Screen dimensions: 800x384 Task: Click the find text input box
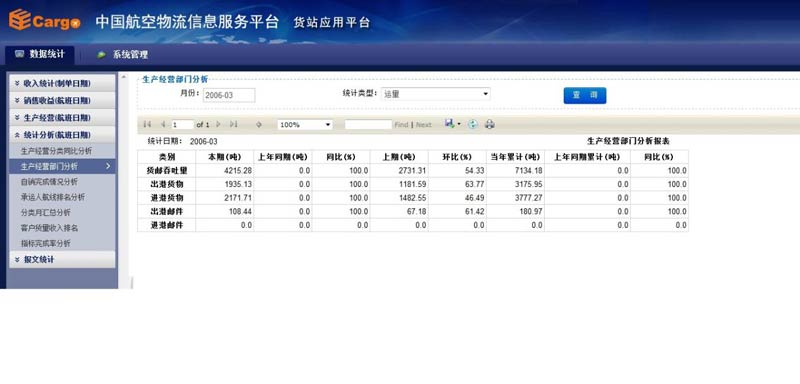point(368,124)
